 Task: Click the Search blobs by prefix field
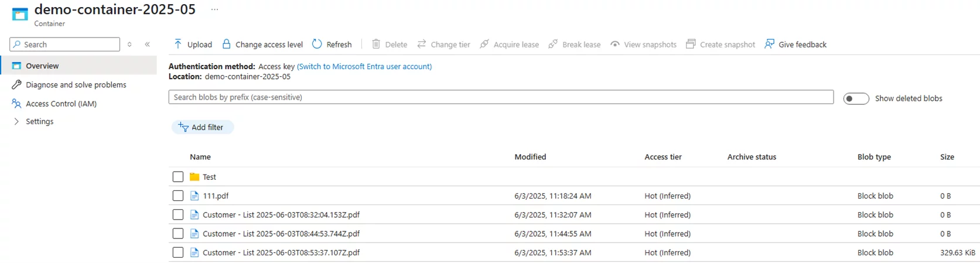tap(500, 97)
